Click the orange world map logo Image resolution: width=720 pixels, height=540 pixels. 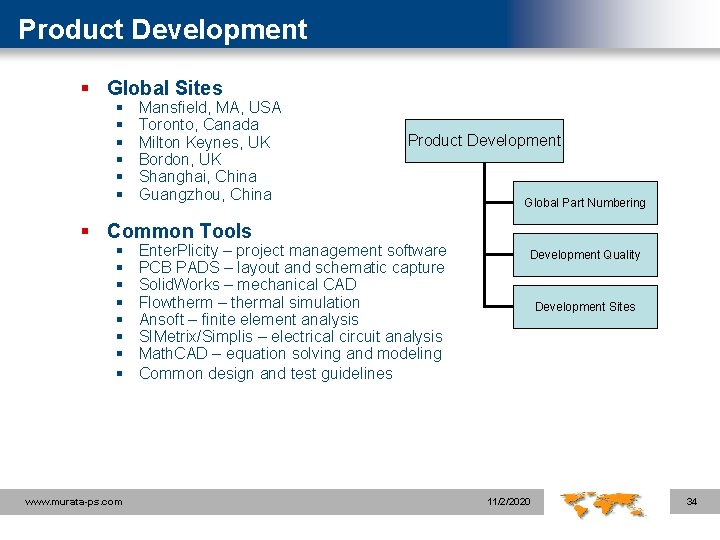click(x=603, y=504)
